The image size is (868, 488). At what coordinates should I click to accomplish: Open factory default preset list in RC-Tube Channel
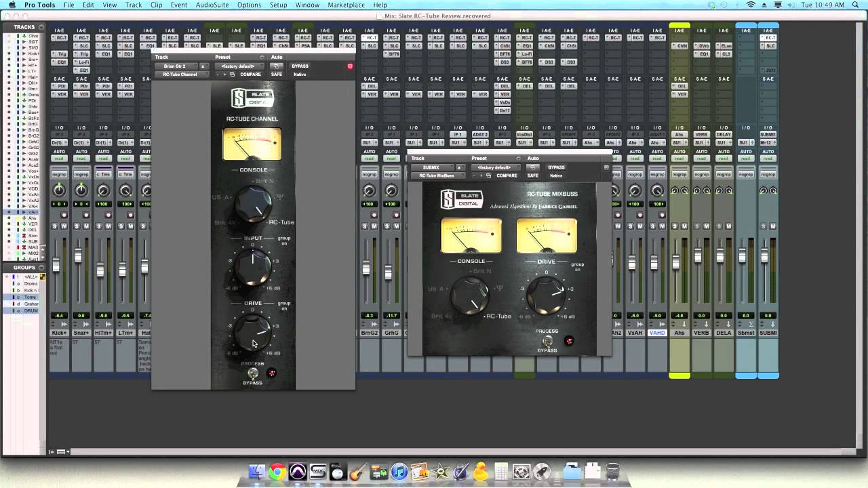[240, 66]
